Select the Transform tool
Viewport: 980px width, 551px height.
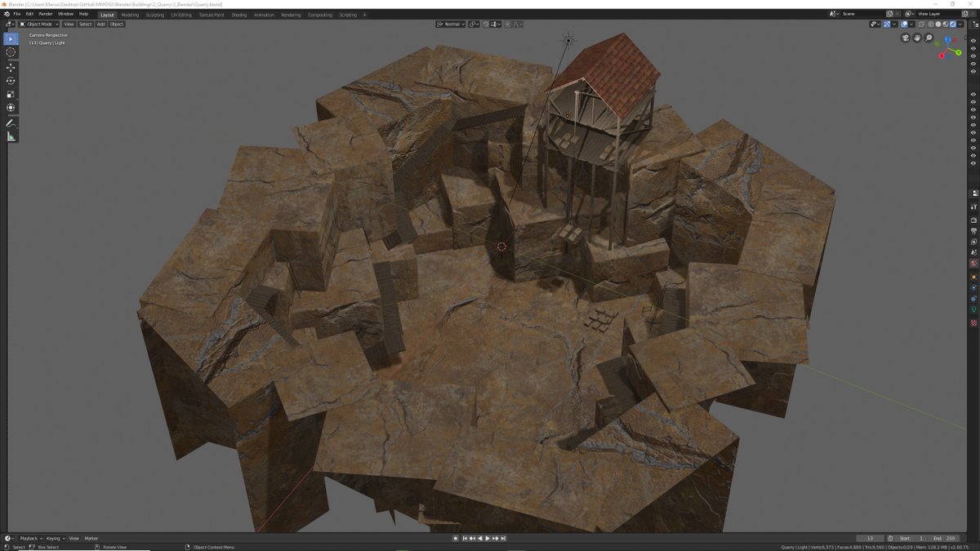(11, 107)
